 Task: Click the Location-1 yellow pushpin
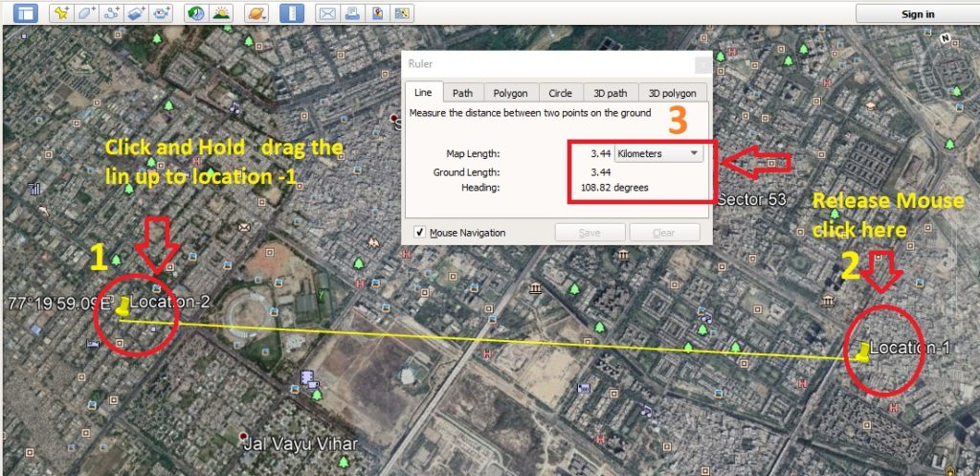[x=863, y=351]
